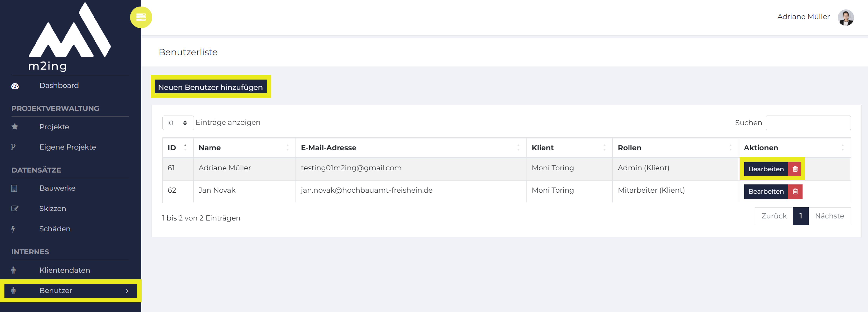
Task: Click the INTERNES section header
Action: pyautogui.click(x=30, y=252)
